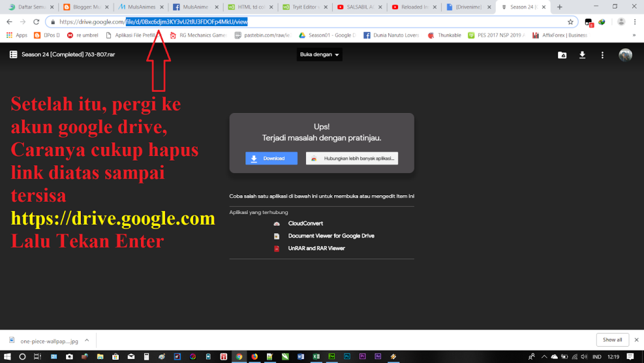The image size is (644, 363).
Task: Show hidden bookmarks with double chevron
Action: click(634, 35)
